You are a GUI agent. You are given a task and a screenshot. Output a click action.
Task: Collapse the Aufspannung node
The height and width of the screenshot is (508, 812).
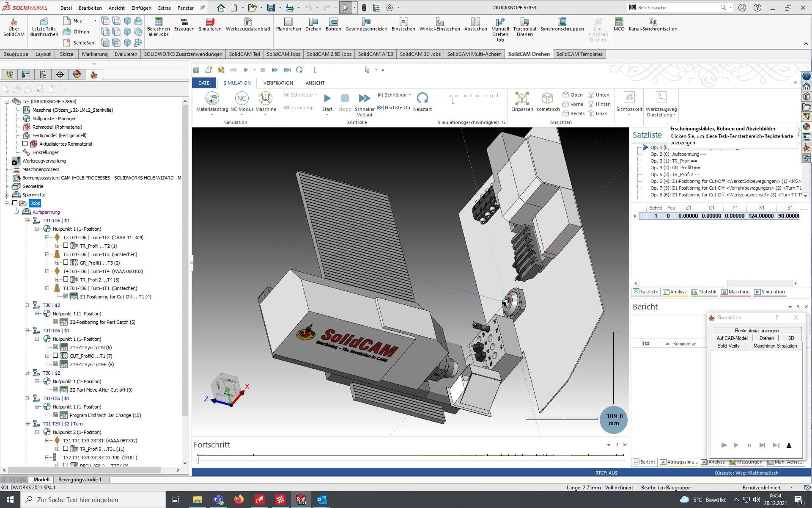click(17, 212)
